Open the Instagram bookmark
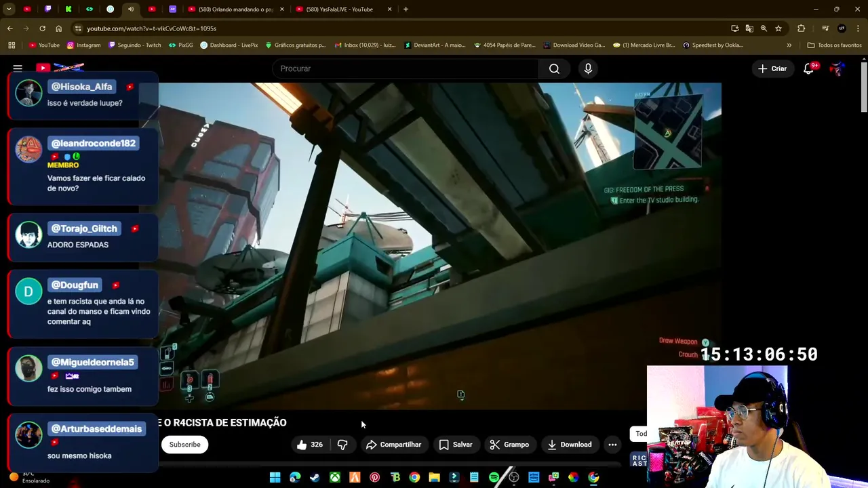The width and height of the screenshot is (868, 488). coord(83,45)
